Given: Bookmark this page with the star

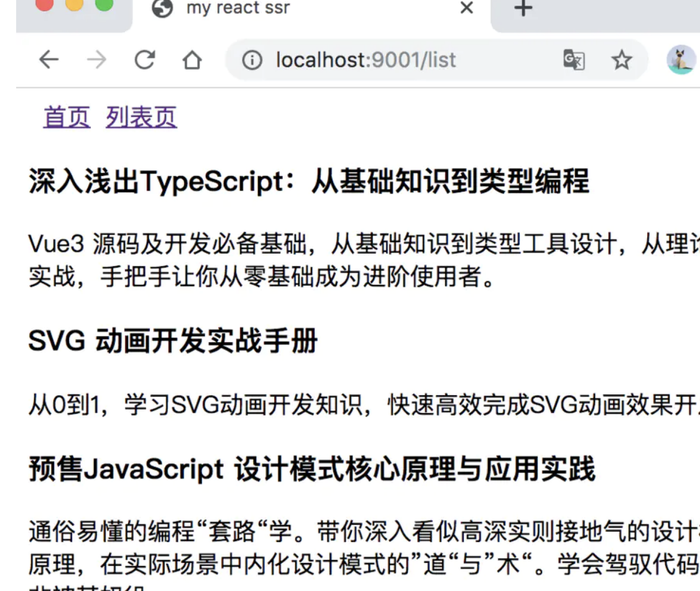Looking at the screenshot, I should tap(621, 60).
